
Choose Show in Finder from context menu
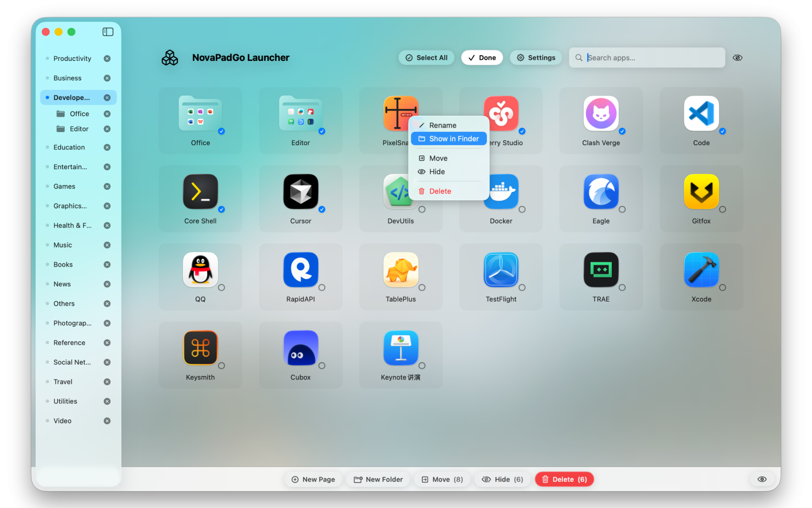449,139
